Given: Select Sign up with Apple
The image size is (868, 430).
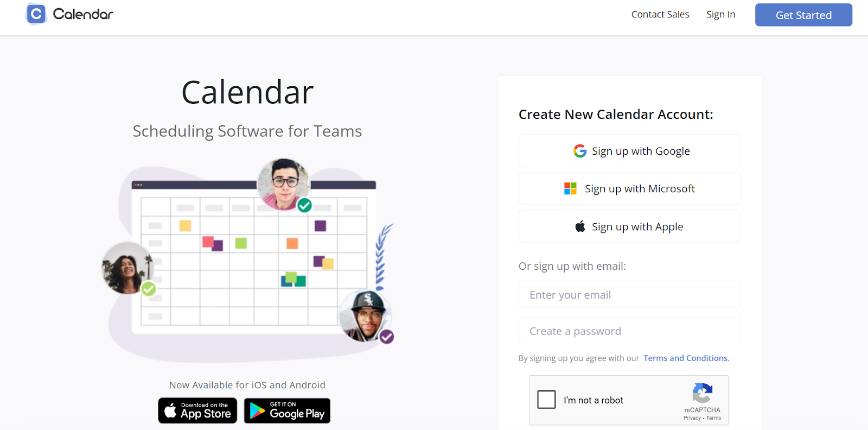Looking at the screenshot, I should [x=629, y=226].
